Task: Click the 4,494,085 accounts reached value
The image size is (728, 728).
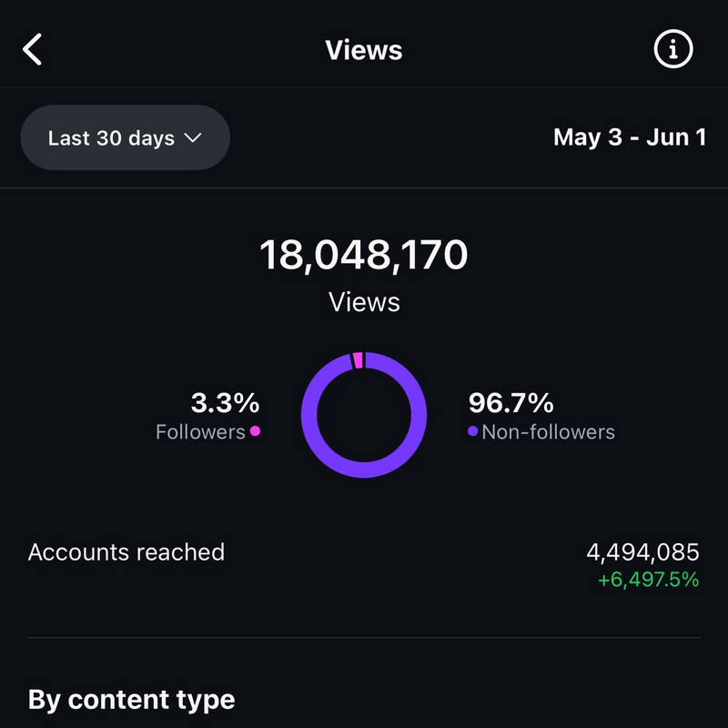Action: (x=642, y=551)
